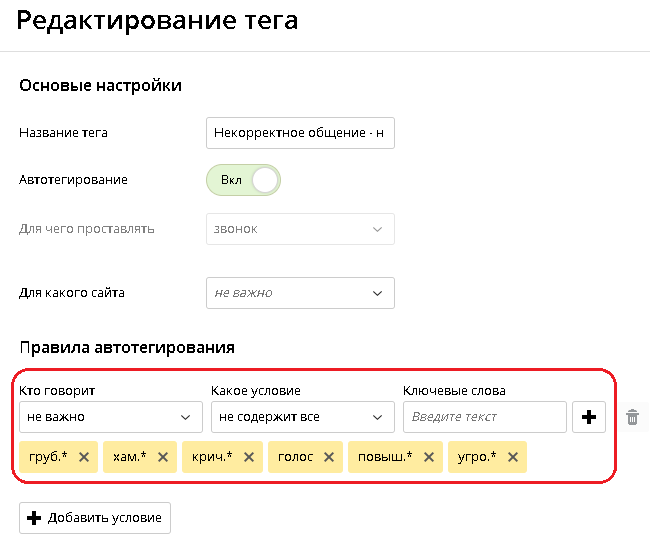Open the Для чего проставлять dropdown
This screenshot has height=542, width=650.
(x=300, y=229)
